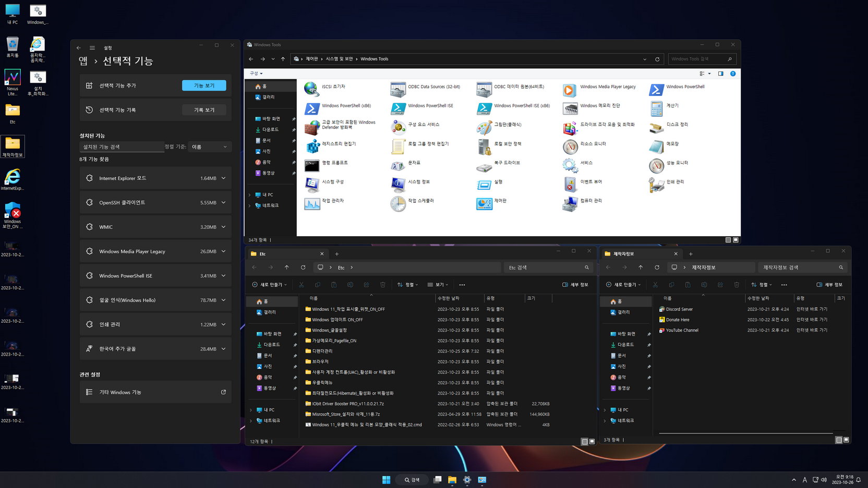Open 명령 프롬프트 icon
Screen dimensions: 868x488
[312, 165]
